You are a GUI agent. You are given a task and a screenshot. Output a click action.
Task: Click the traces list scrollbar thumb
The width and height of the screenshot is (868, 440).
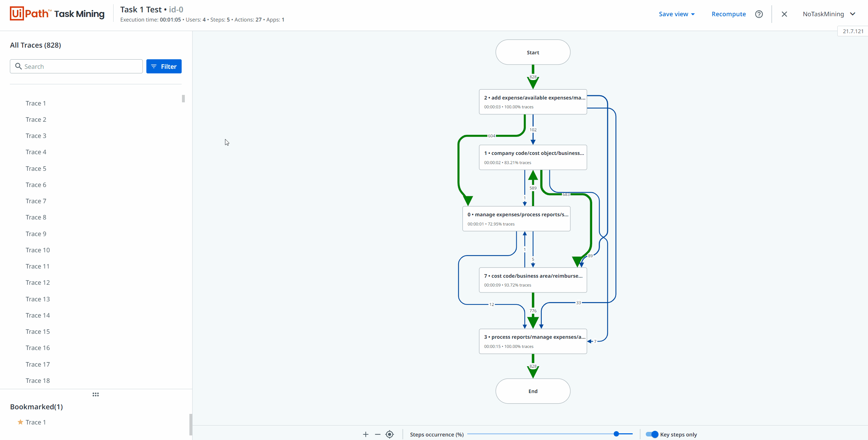tap(183, 98)
